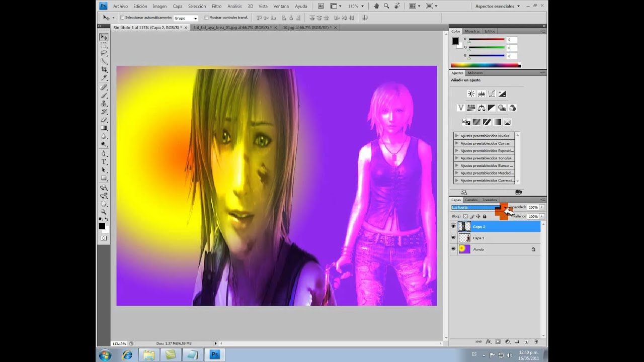Viewport: 644px width, 362px height.
Task: Click the document zoom percentage field in status bar
Action: click(119, 343)
